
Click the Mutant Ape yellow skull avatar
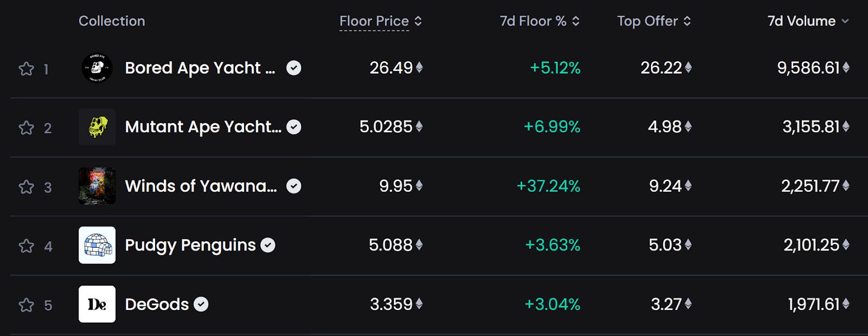97,127
